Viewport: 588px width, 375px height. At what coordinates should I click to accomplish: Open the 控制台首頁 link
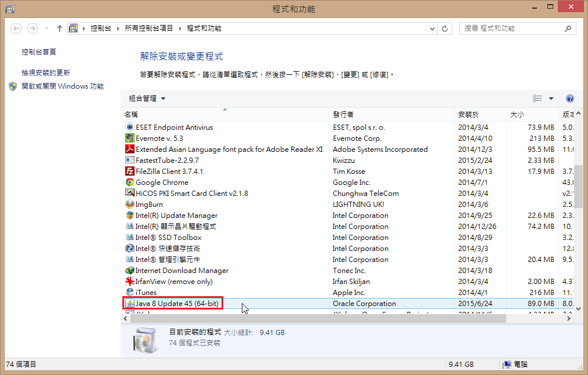pyautogui.click(x=39, y=52)
